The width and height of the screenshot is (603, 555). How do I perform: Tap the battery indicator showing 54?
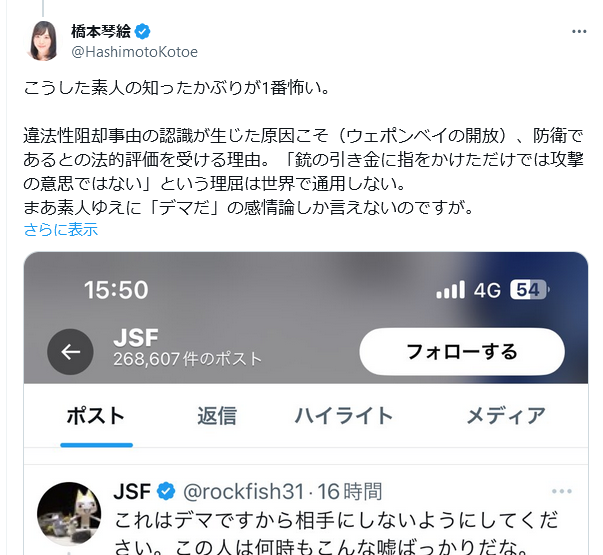[530, 290]
